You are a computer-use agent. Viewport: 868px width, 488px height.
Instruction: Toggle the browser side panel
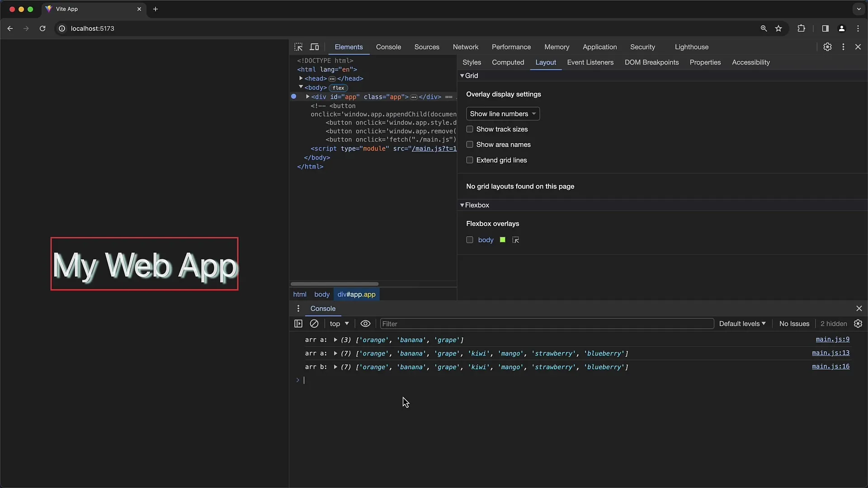[x=825, y=28]
